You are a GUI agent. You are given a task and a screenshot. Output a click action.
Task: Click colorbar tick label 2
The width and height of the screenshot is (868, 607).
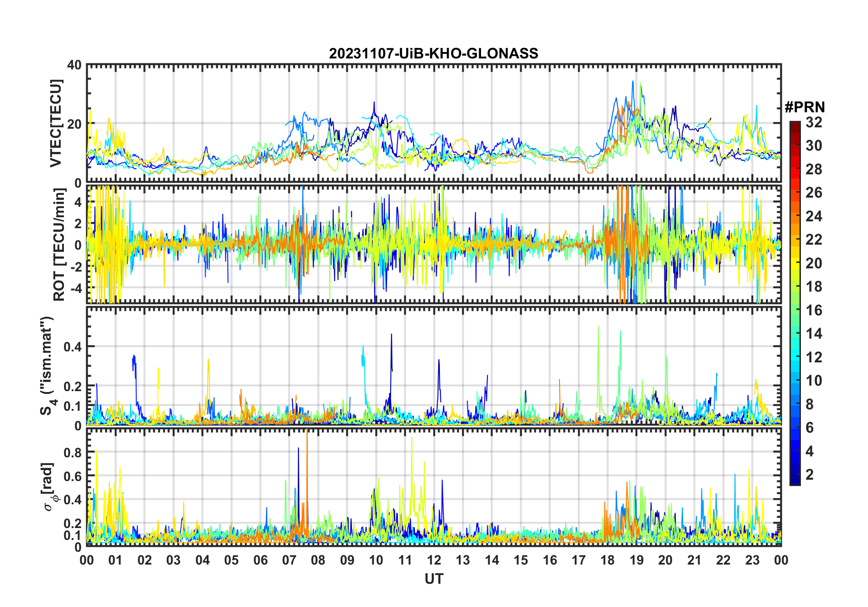coord(810,475)
